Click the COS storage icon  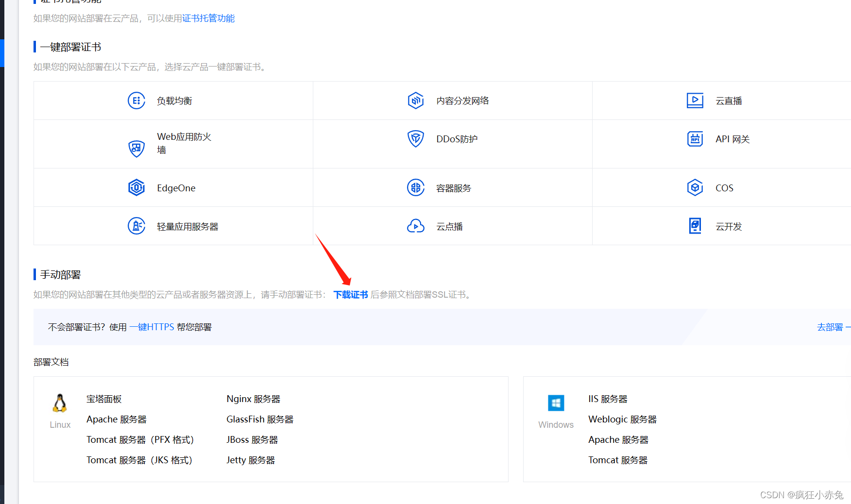(x=695, y=187)
